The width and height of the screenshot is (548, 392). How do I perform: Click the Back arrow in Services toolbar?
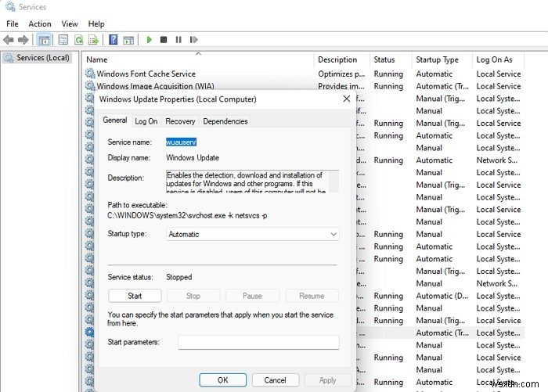[x=8, y=40]
